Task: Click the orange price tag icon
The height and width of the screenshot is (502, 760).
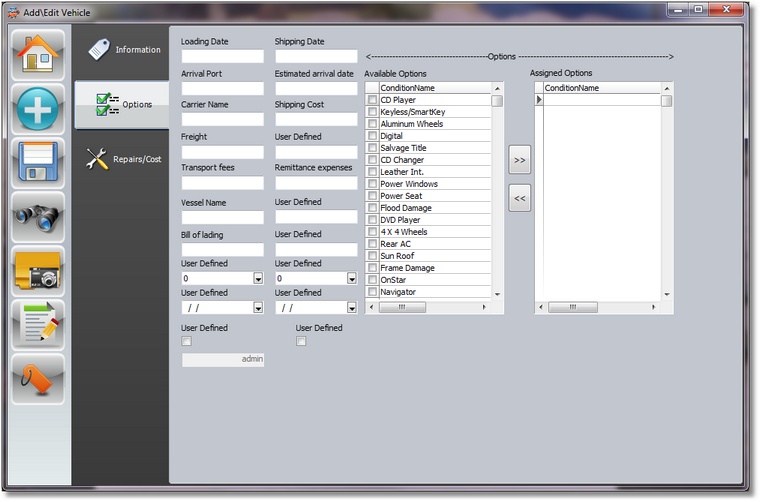Action: point(39,379)
